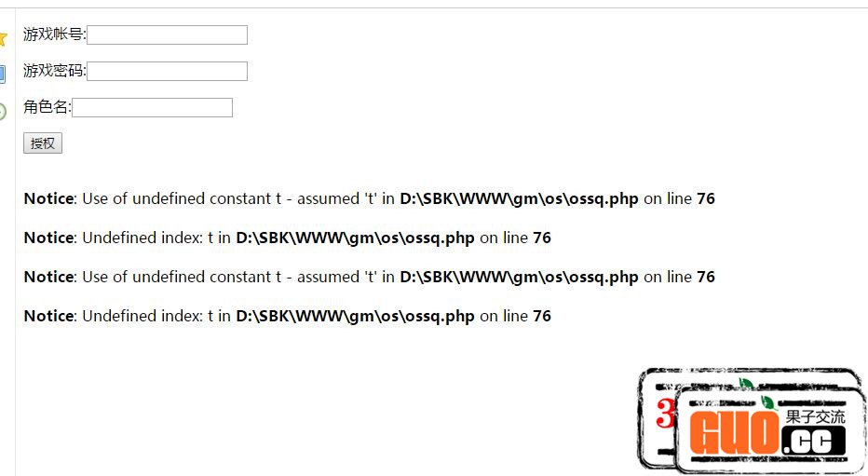Focus the 角色名 input field
This screenshot has width=868, height=476.
[x=152, y=107]
